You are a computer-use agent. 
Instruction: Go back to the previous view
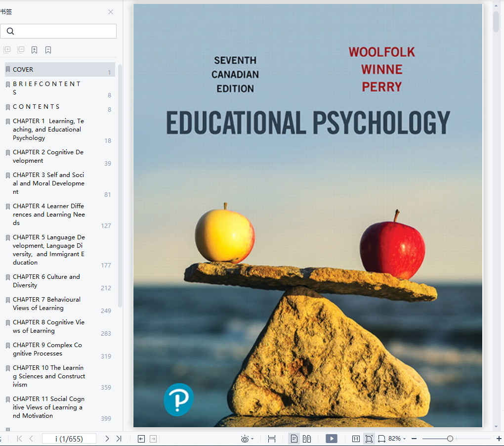(141, 439)
